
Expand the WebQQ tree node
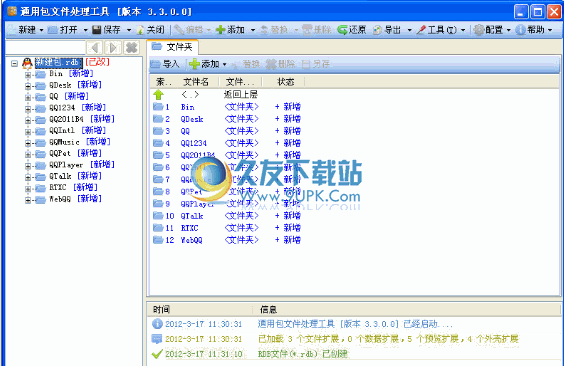[x=28, y=200]
